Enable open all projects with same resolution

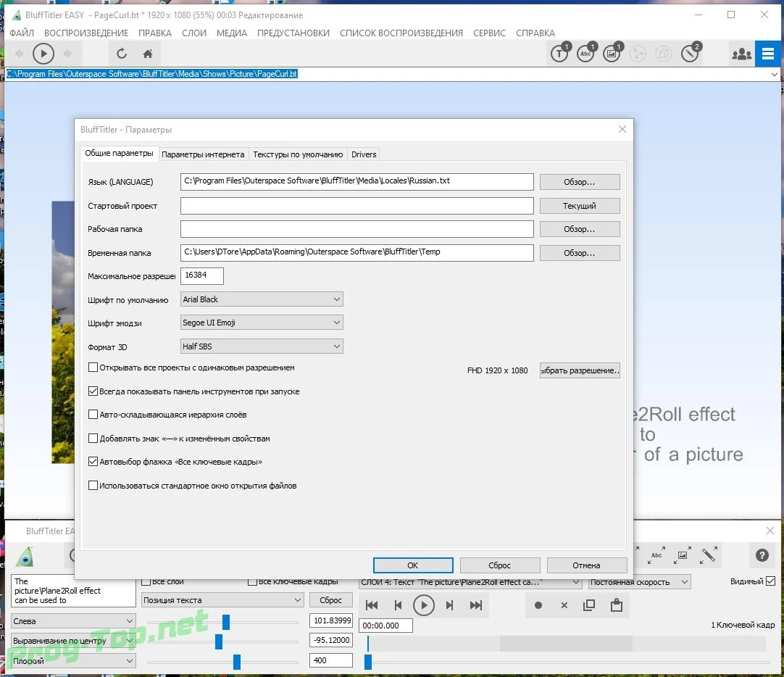93,367
